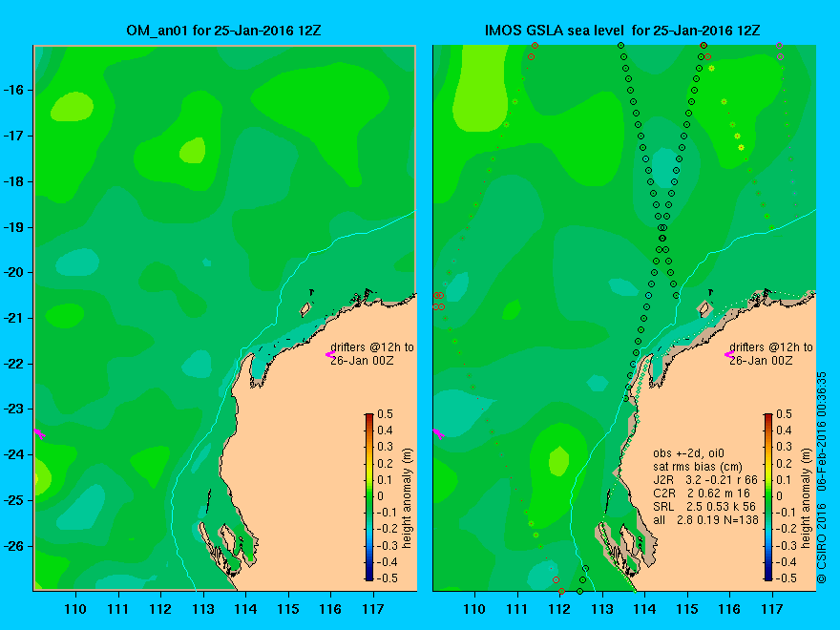The image size is (840, 630).
Task: Click longitude label 112 under the IMOS GSLA map
Action: pos(559,609)
